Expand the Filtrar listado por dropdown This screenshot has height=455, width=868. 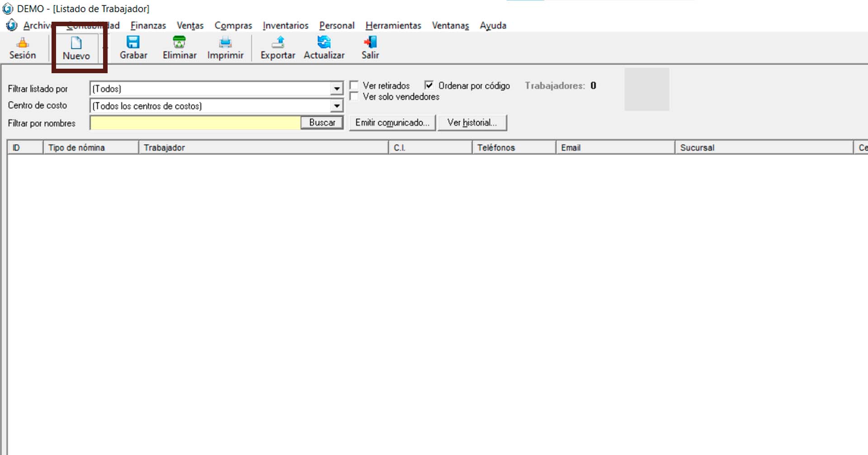point(336,89)
